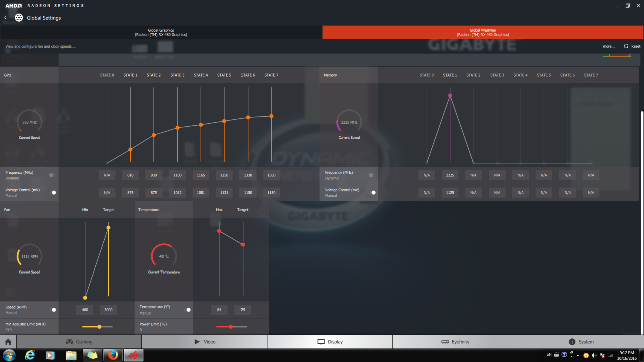Click the Target temperature field 75

(x=243, y=310)
